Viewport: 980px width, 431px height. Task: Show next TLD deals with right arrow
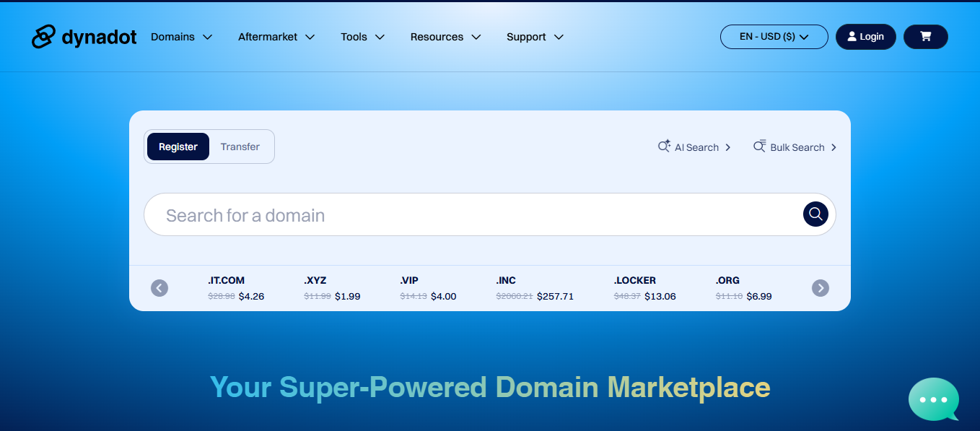(821, 288)
